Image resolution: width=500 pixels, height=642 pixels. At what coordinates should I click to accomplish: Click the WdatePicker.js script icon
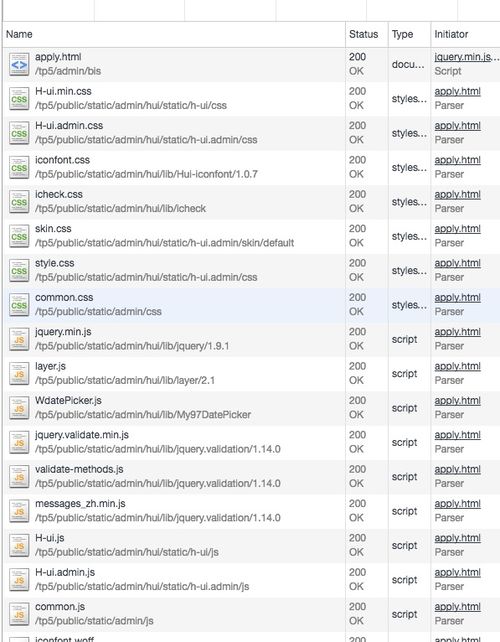[x=19, y=408]
